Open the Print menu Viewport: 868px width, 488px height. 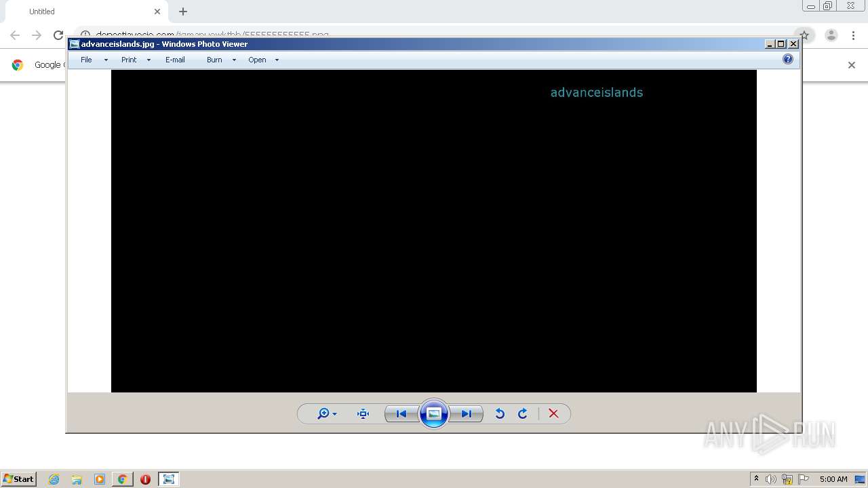tap(129, 60)
